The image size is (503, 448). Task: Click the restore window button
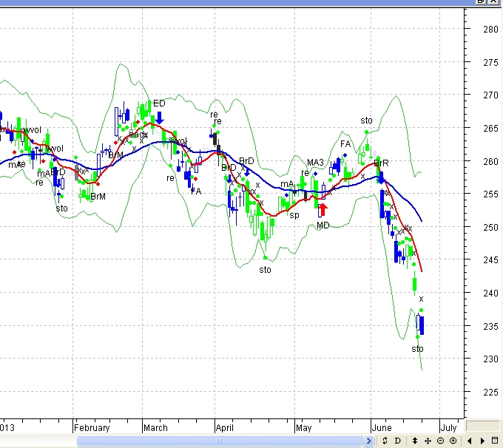coord(482,2)
